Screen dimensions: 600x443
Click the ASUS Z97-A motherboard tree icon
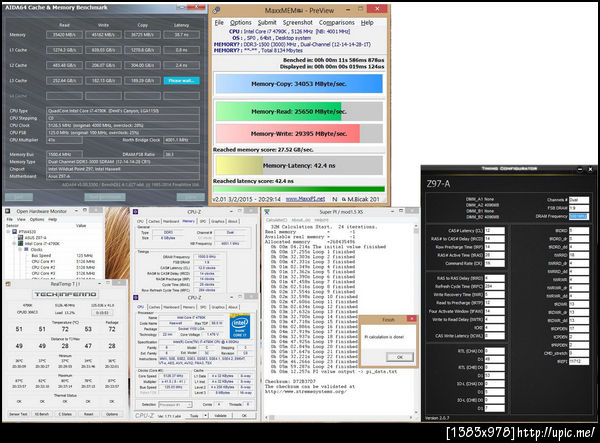19,235
